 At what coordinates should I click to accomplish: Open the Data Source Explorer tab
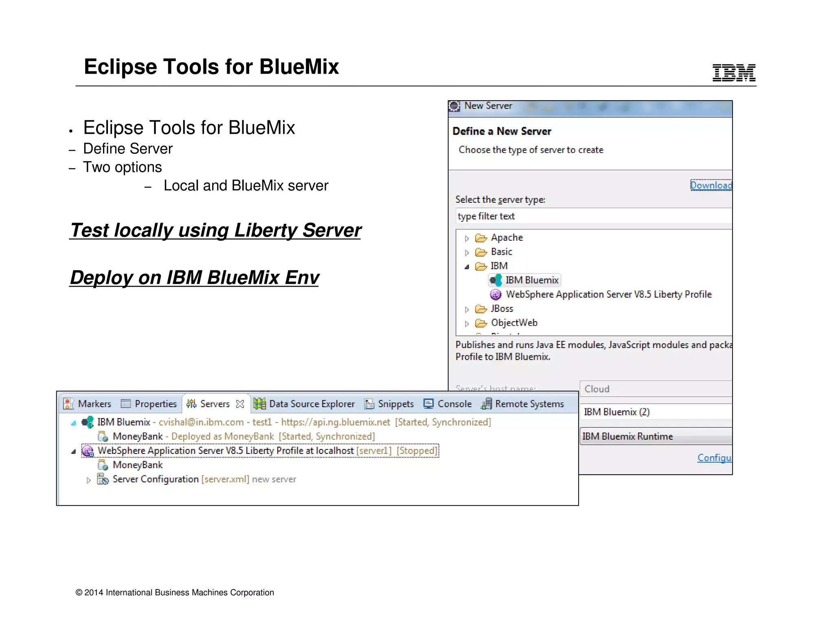pos(305,404)
